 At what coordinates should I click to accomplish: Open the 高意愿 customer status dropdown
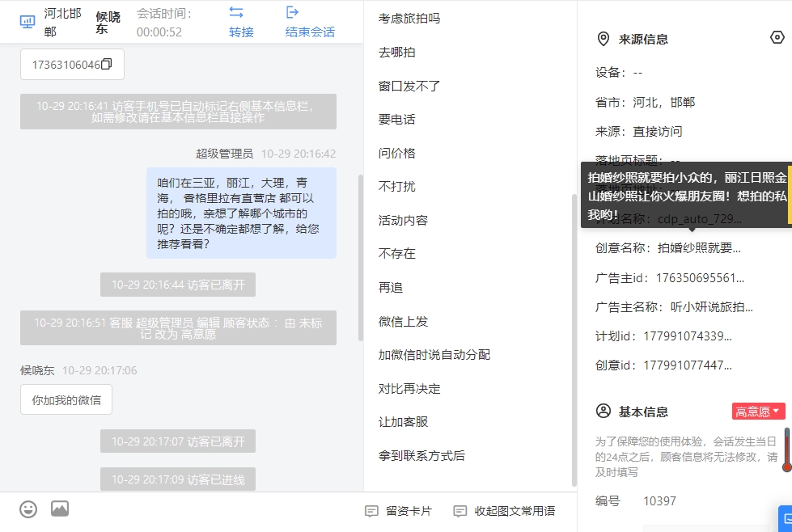(x=758, y=412)
